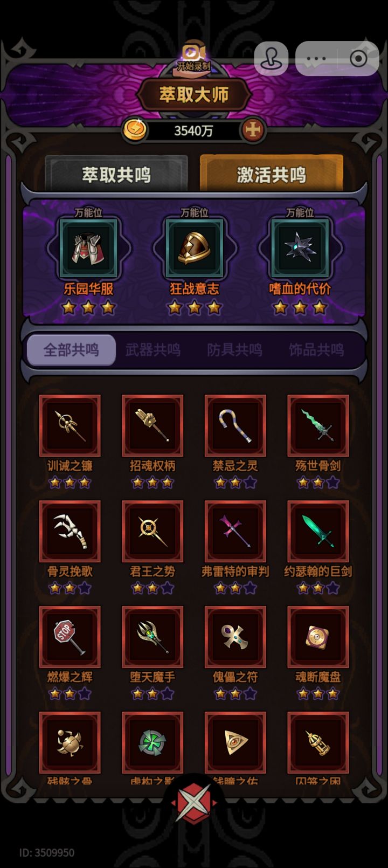Pick the 魂断魔盘 disc icon
388x868 pixels.
[x=318, y=637]
